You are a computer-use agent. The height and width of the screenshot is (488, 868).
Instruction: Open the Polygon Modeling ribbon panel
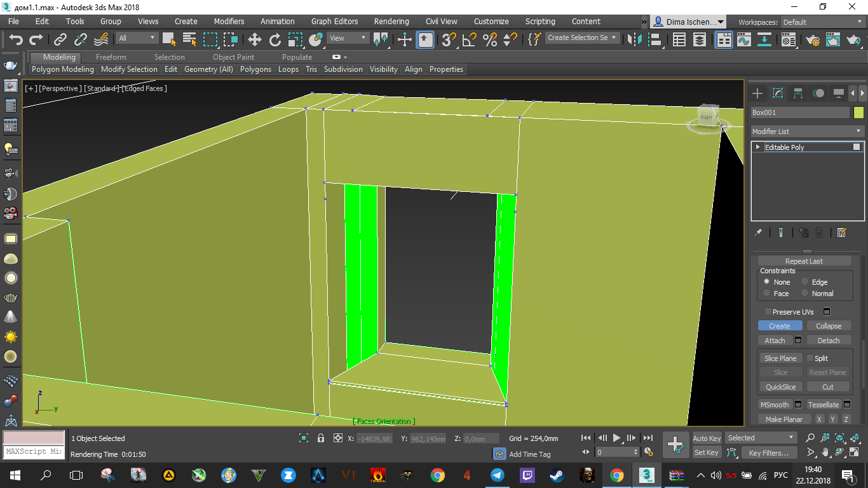pos(63,69)
